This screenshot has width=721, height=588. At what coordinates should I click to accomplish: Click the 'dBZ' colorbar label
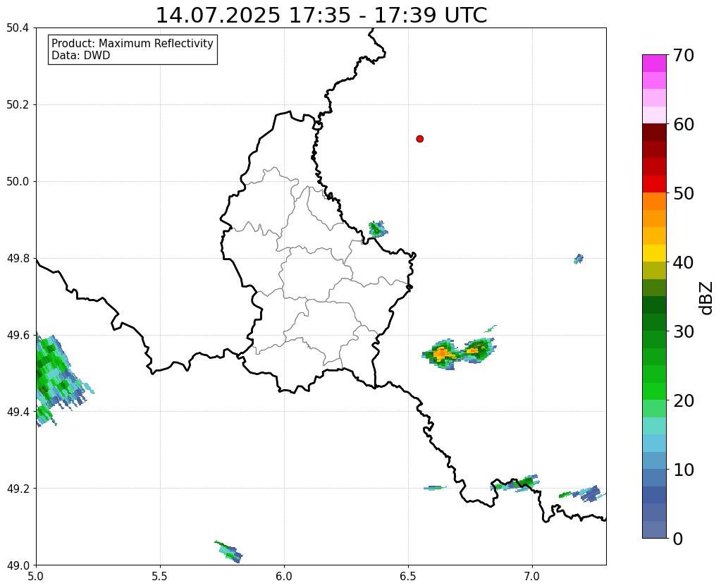click(x=707, y=298)
